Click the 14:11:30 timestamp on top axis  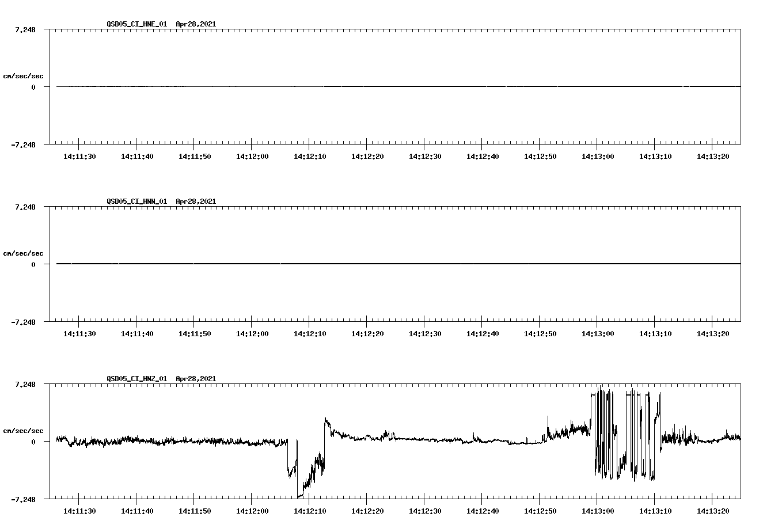[x=78, y=156]
